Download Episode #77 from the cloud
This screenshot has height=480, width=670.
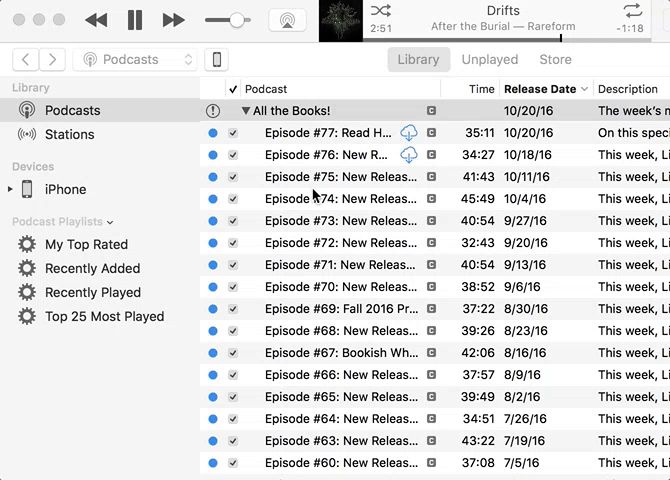coord(408,133)
